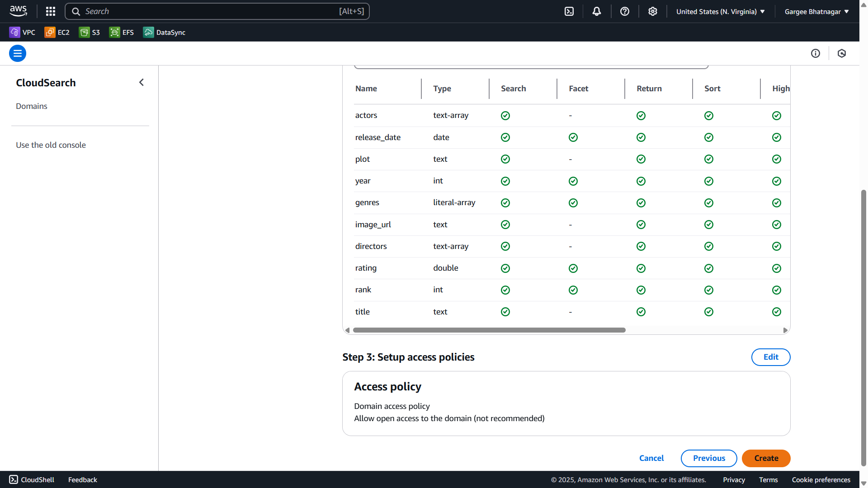Edit Step 3 access policies

771,357
